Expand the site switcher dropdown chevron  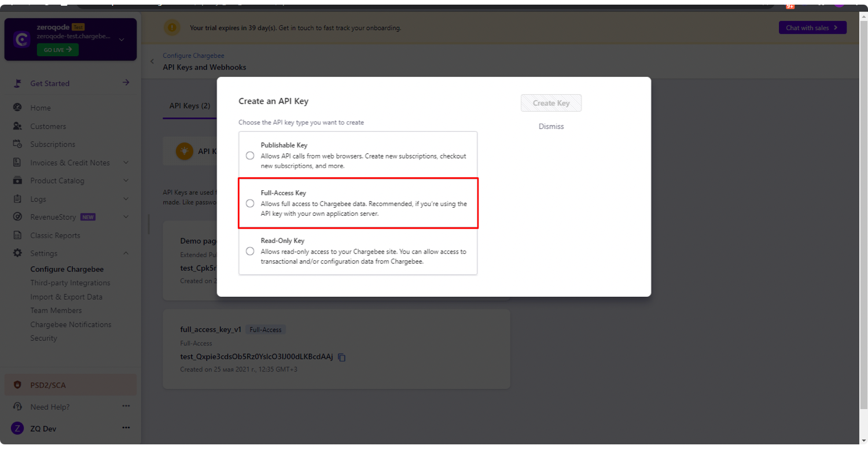122,40
